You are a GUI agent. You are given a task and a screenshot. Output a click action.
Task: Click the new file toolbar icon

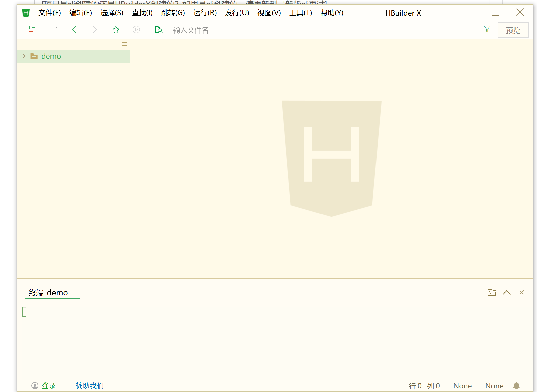point(33,30)
